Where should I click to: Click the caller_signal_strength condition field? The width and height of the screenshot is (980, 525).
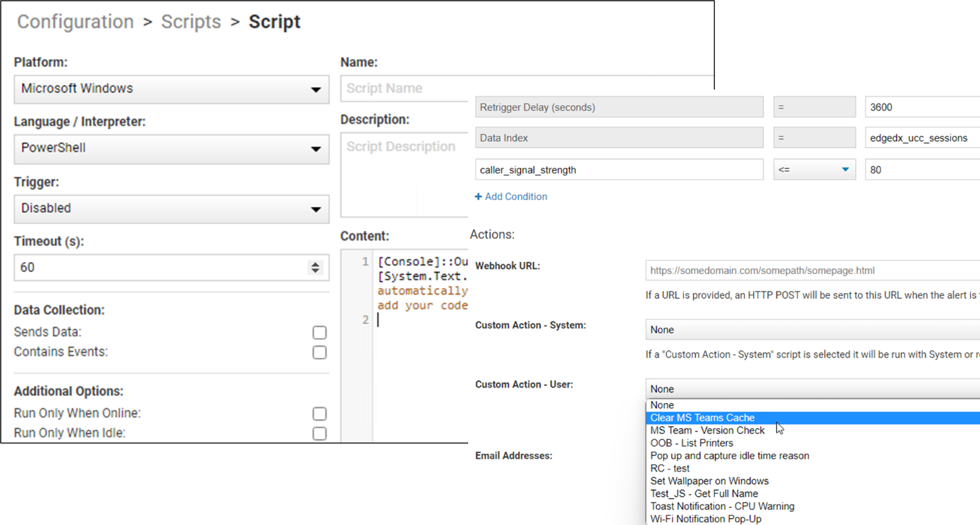619,169
